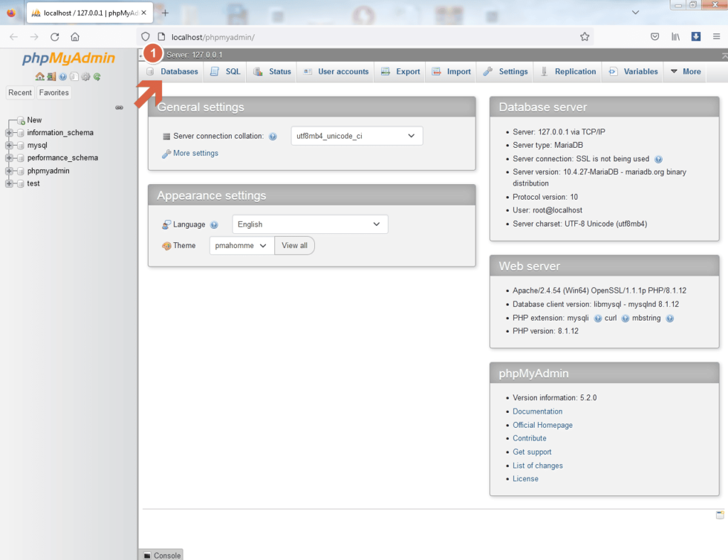The image size is (728, 560).
Task: Expand the performance_schema database node
Action: (9, 158)
